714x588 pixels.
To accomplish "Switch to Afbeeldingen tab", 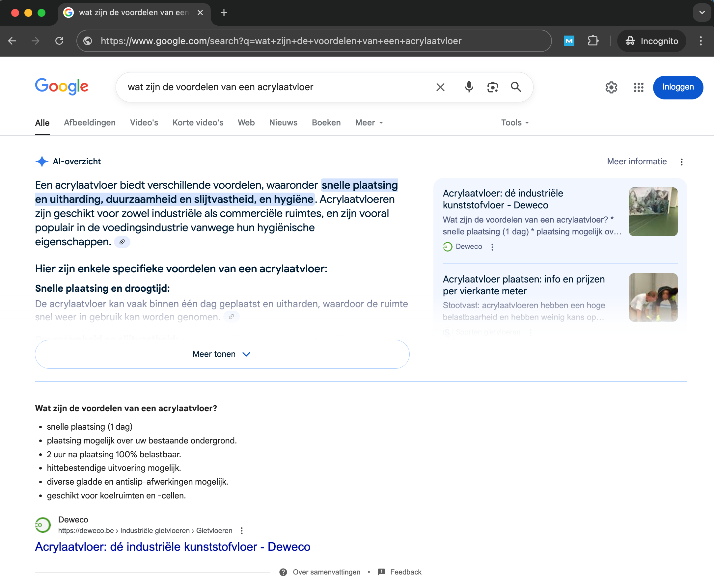I will click(x=90, y=122).
